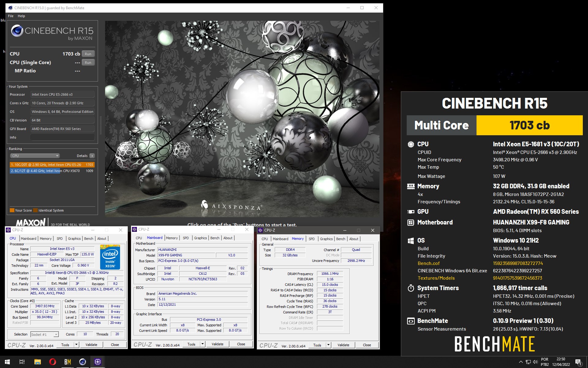The image size is (588, 368).
Task: Click the Bench.cof hash label
Action: pos(428,263)
